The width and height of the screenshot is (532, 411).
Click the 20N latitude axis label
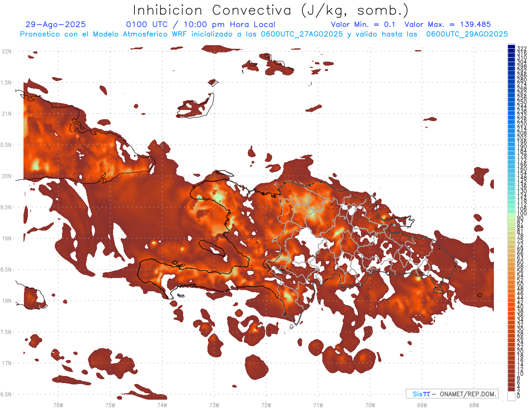click(8, 176)
